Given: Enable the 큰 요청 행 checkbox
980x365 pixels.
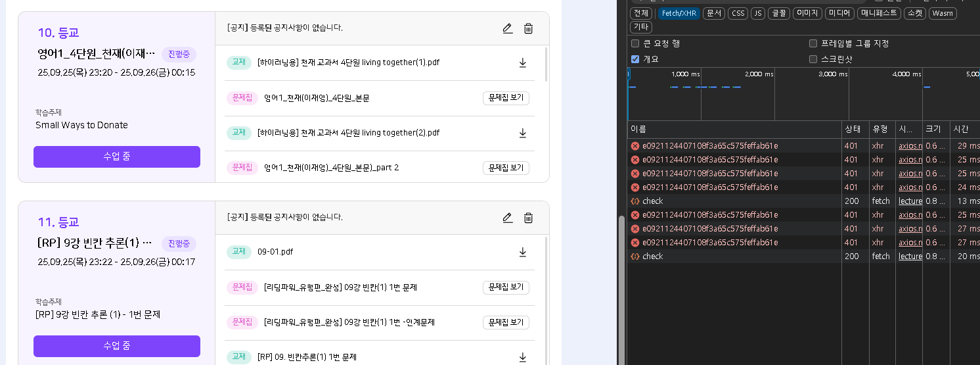Looking at the screenshot, I should (635, 43).
